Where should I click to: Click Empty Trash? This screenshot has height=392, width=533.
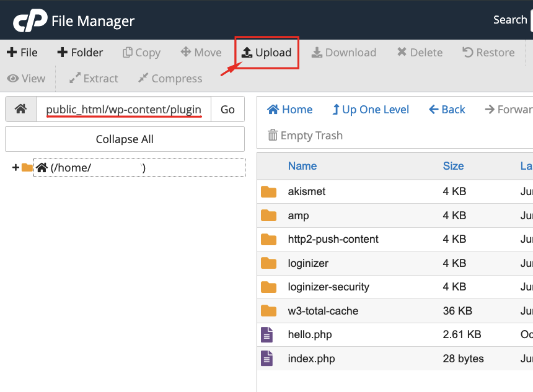pos(306,135)
